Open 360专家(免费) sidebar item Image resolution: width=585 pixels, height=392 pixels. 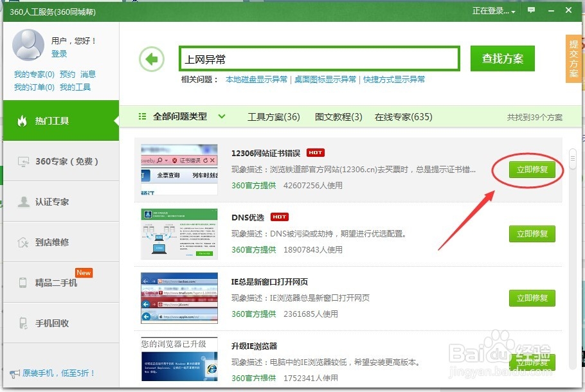click(x=61, y=161)
